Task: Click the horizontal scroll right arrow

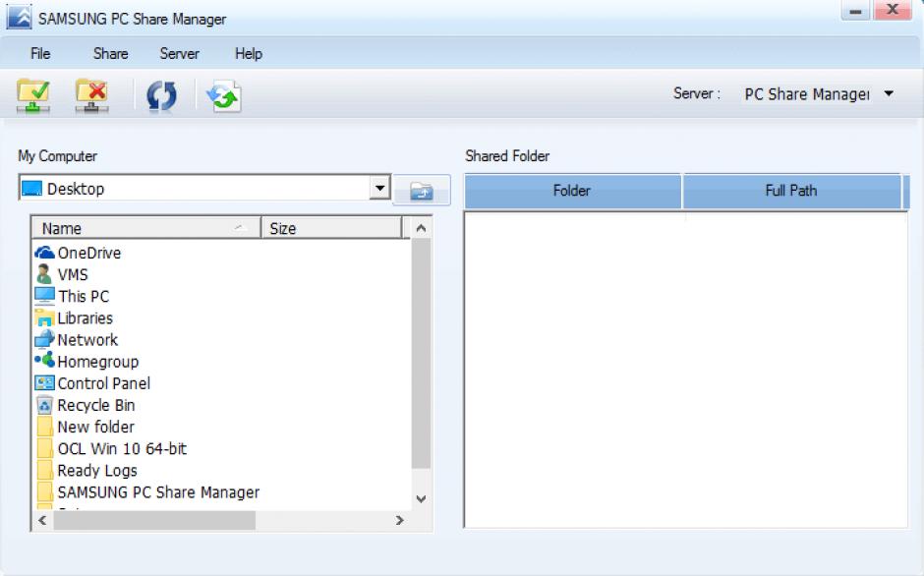Action: (399, 520)
